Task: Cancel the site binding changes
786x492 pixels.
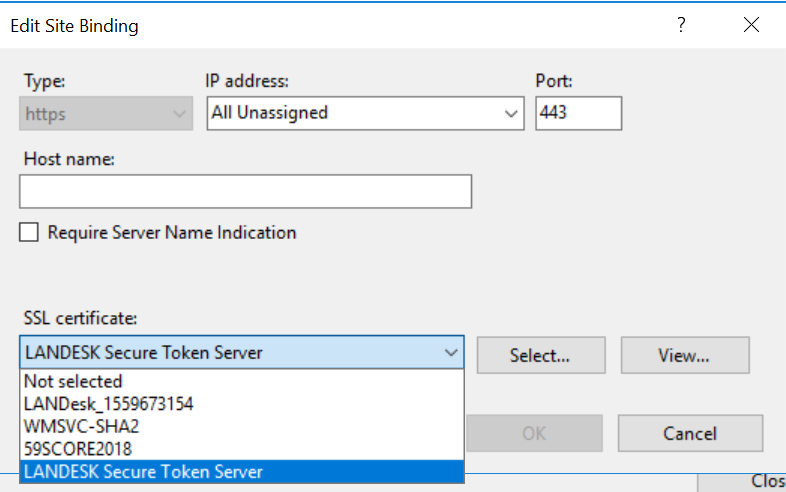Action: pyautogui.click(x=690, y=433)
